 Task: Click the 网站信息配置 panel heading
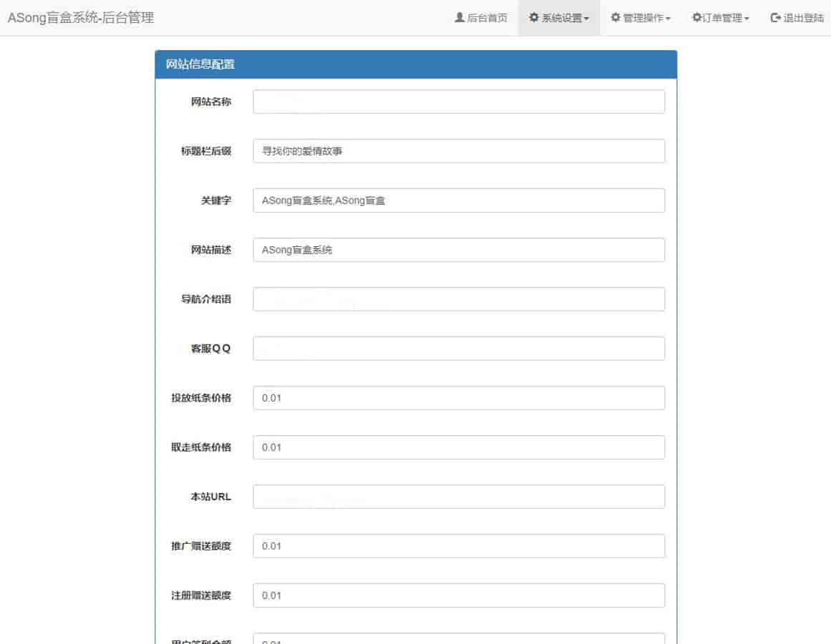[x=200, y=64]
